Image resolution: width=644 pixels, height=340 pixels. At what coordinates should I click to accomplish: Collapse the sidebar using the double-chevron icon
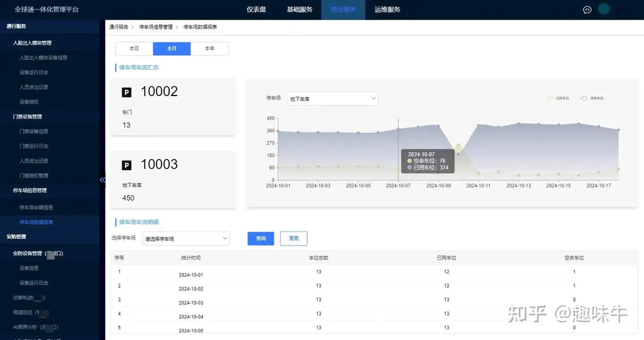pos(102,180)
